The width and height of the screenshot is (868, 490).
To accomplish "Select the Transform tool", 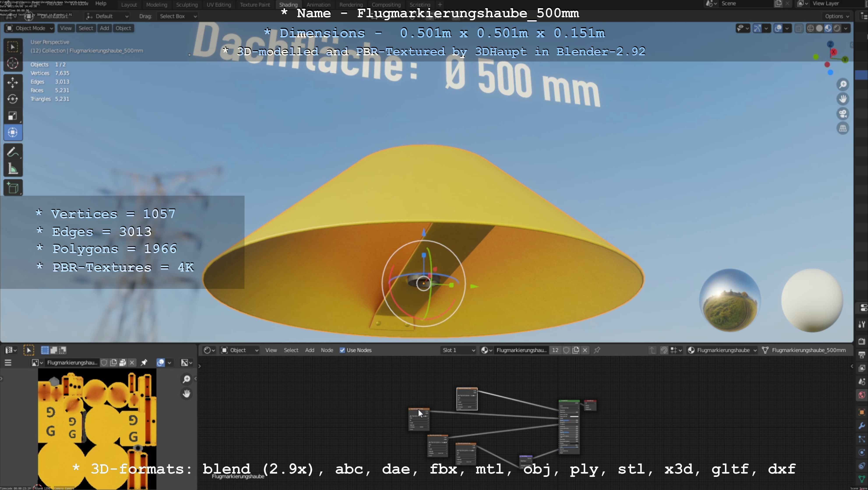I will pyautogui.click(x=13, y=132).
